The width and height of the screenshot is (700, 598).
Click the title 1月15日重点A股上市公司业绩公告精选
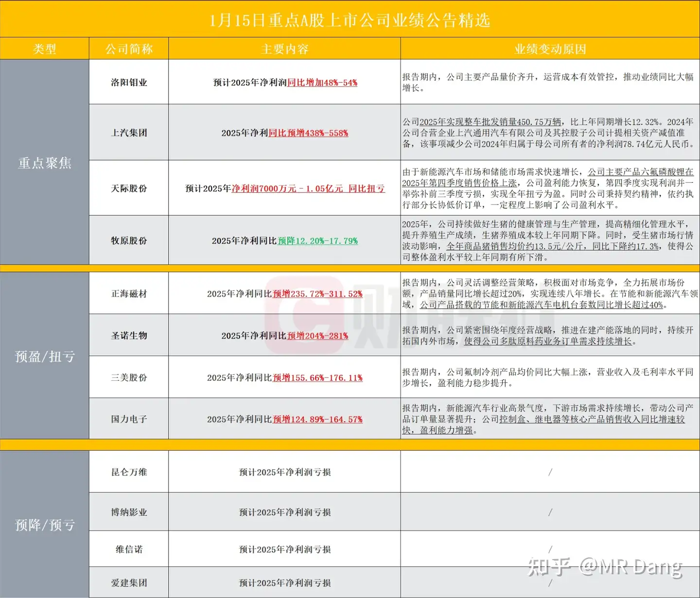(349, 21)
